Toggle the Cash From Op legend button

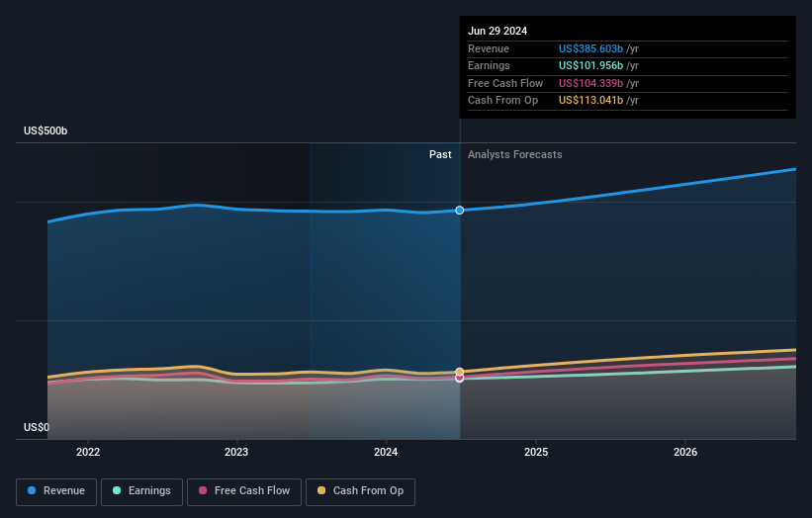pos(360,491)
